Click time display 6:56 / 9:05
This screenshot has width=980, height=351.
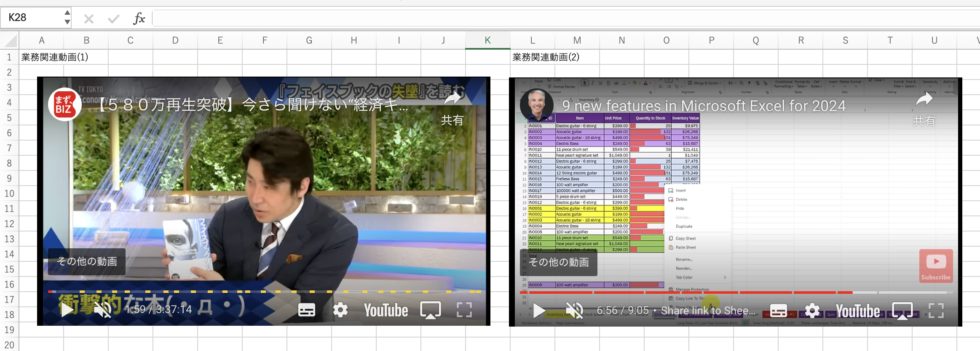[x=623, y=311]
